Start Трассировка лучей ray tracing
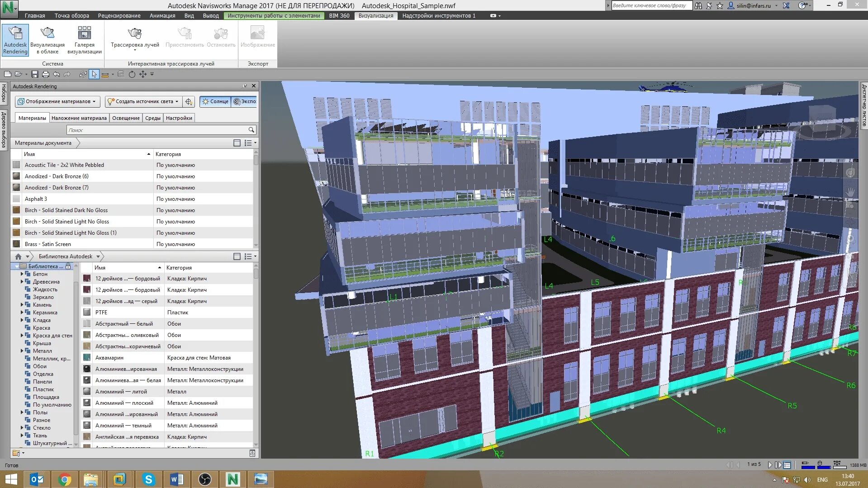 pos(135,38)
